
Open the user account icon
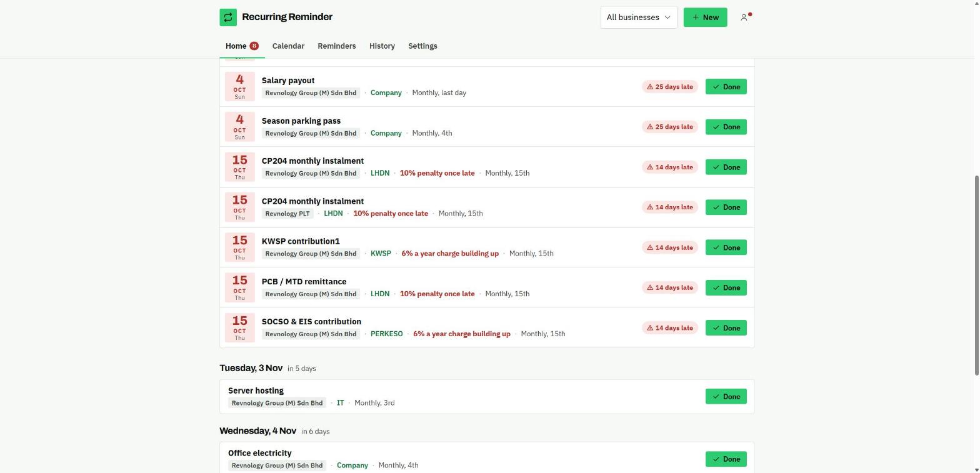click(x=744, y=17)
